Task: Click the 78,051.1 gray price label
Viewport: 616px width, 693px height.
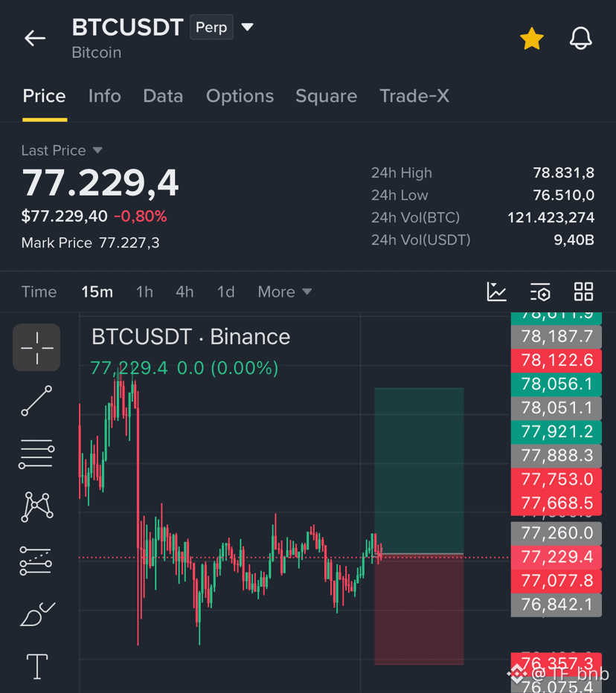Action: (556, 408)
